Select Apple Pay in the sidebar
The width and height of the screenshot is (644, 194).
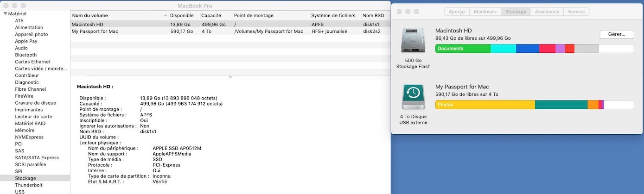(x=26, y=41)
